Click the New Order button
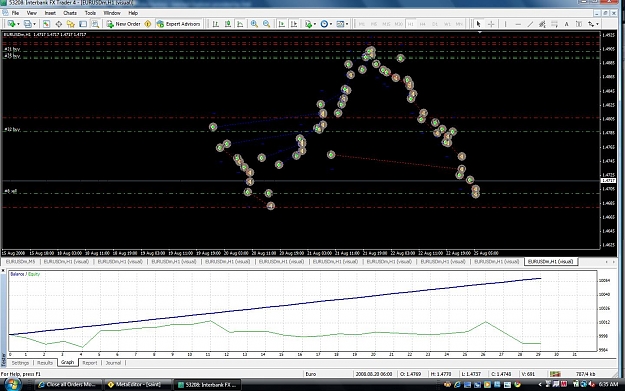Screen dimensions: 625x391 (124, 24)
